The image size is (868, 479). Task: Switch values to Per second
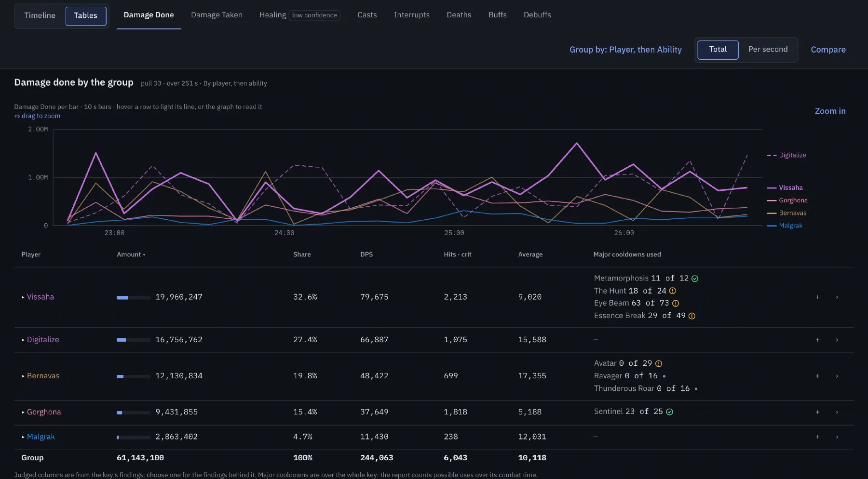coord(768,50)
